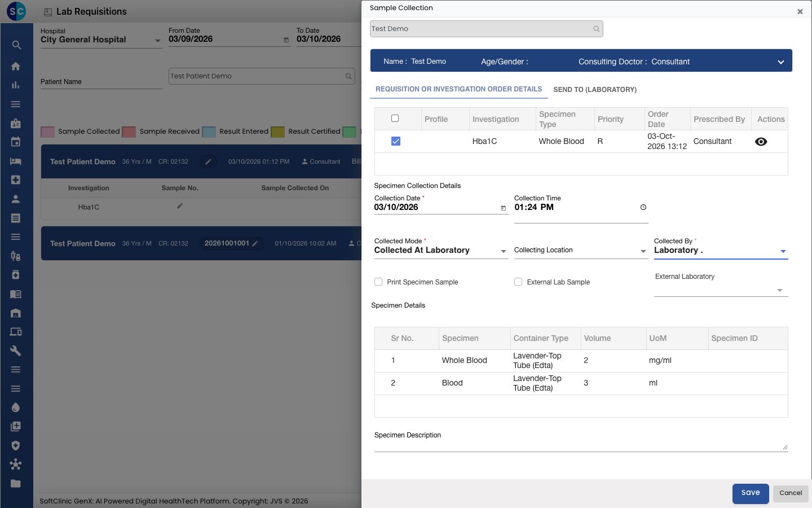
Task: Open the wrench tools icon in sidebar
Action: pyautogui.click(x=16, y=351)
